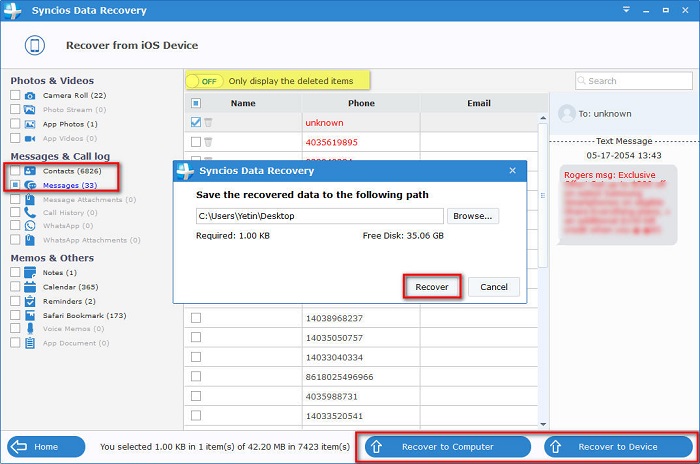The width and height of the screenshot is (700, 464).
Task: Open the title bar options menu icon
Action: [x=626, y=10]
